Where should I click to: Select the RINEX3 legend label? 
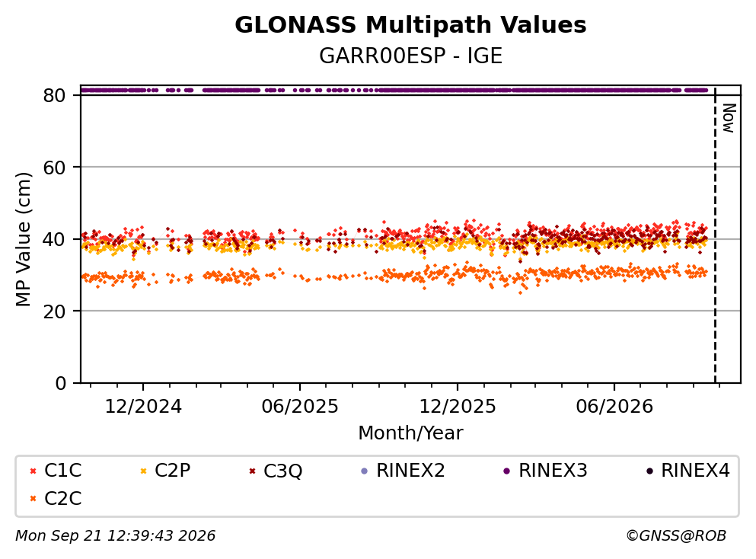click(553, 470)
